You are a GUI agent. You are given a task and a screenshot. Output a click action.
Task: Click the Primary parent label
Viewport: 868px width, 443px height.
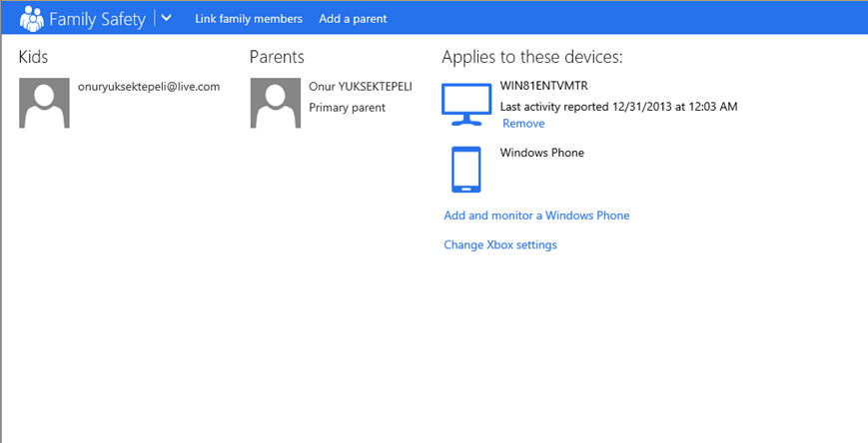[347, 108]
